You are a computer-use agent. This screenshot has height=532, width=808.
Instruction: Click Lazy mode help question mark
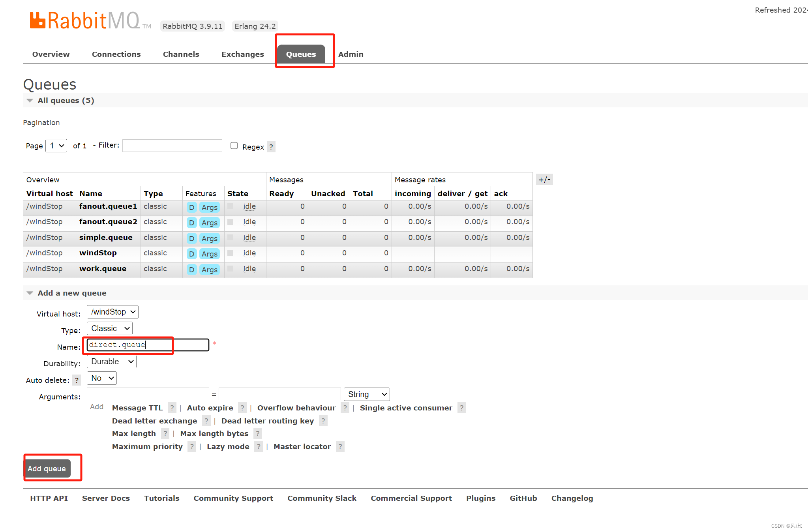click(x=259, y=446)
